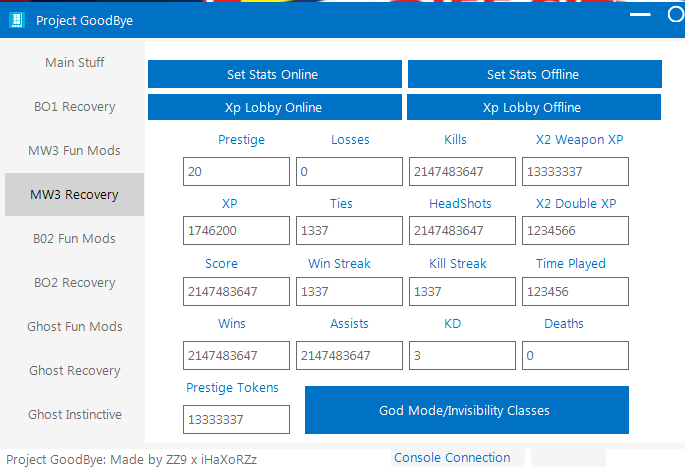Select the Prestige Tokens input box

(x=237, y=419)
